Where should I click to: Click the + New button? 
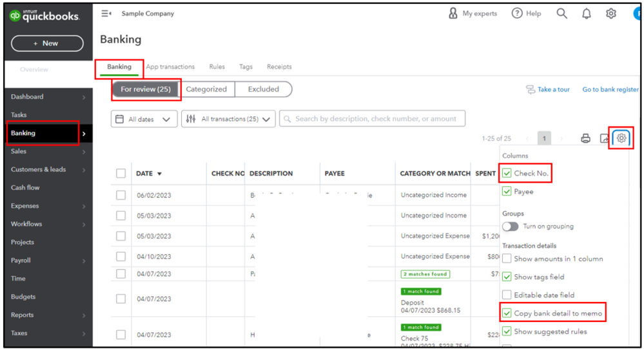pos(47,43)
